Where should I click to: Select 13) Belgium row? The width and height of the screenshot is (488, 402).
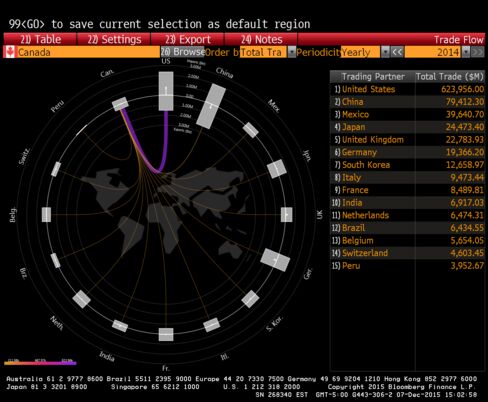pyautogui.click(x=407, y=240)
